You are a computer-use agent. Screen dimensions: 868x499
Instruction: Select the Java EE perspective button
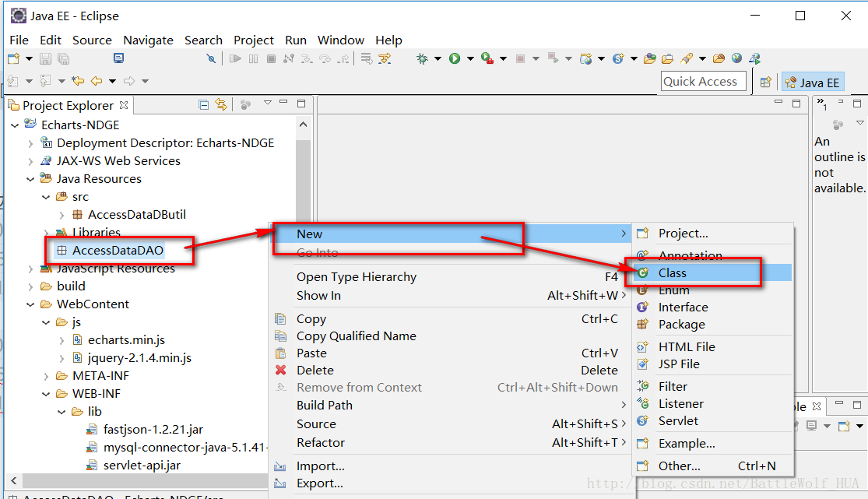[x=813, y=83]
